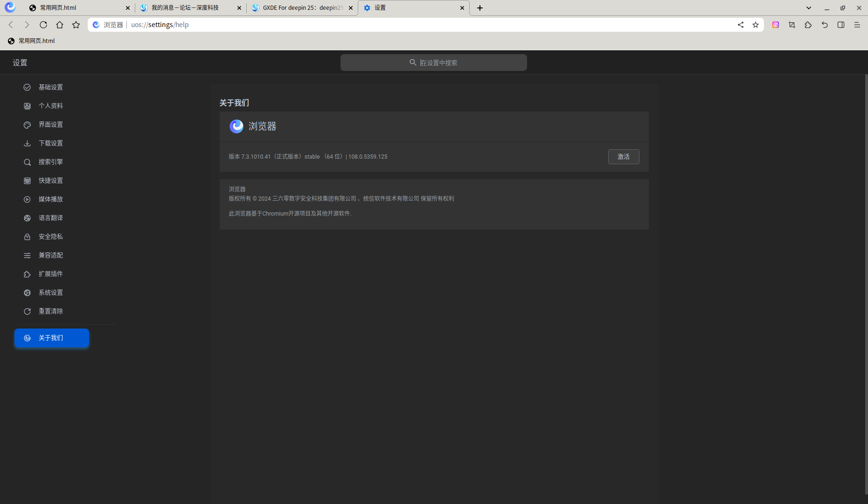Click the undo closed tab icon
Screen dimensions: 868x504
tap(825, 25)
